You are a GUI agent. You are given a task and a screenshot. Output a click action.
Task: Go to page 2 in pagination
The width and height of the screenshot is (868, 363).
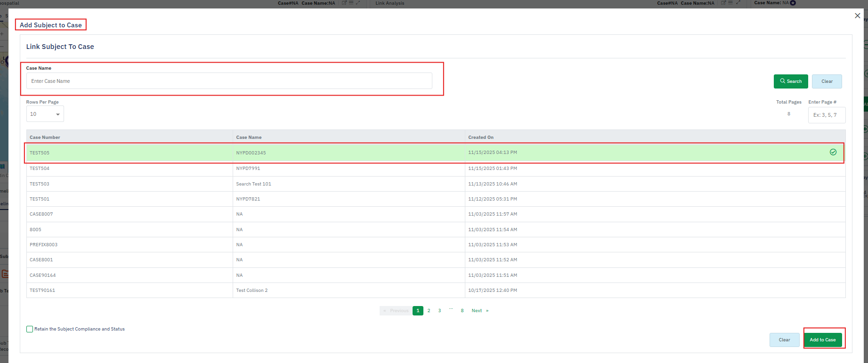(x=429, y=311)
